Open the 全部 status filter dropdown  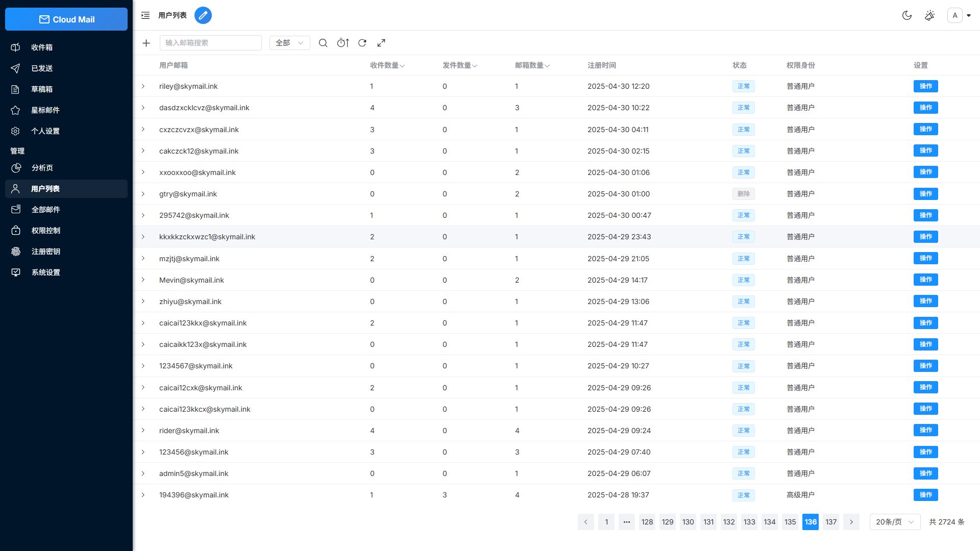pyautogui.click(x=289, y=43)
